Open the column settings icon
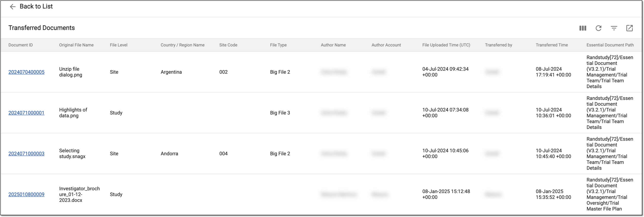This screenshot has width=644, height=217. pos(583,28)
